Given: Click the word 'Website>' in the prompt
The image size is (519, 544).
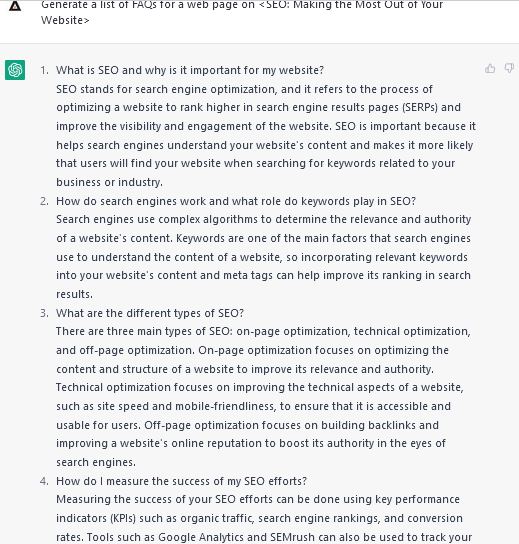Looking at the screenshot, I should pos(65,20).
